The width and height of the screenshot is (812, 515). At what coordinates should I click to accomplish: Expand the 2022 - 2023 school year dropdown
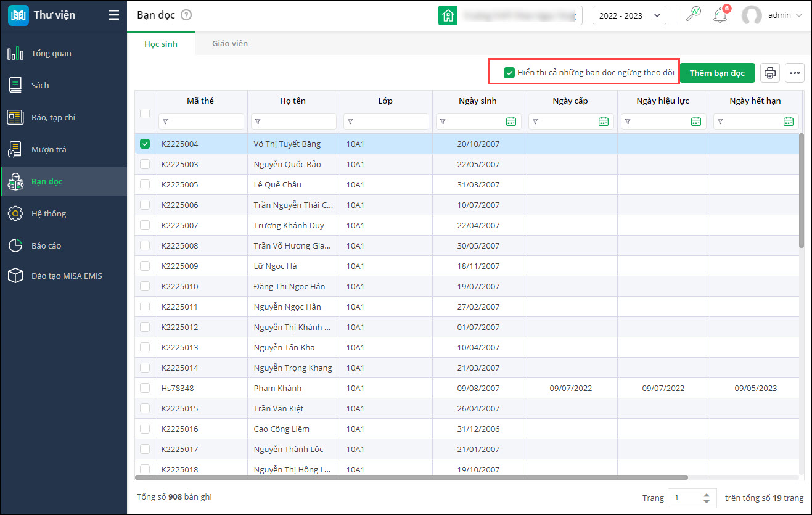[x=629, y=15]
